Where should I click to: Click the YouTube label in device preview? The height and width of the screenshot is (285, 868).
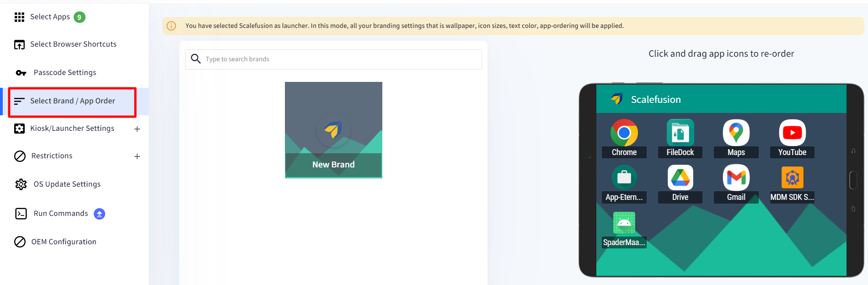click(793, 152)
